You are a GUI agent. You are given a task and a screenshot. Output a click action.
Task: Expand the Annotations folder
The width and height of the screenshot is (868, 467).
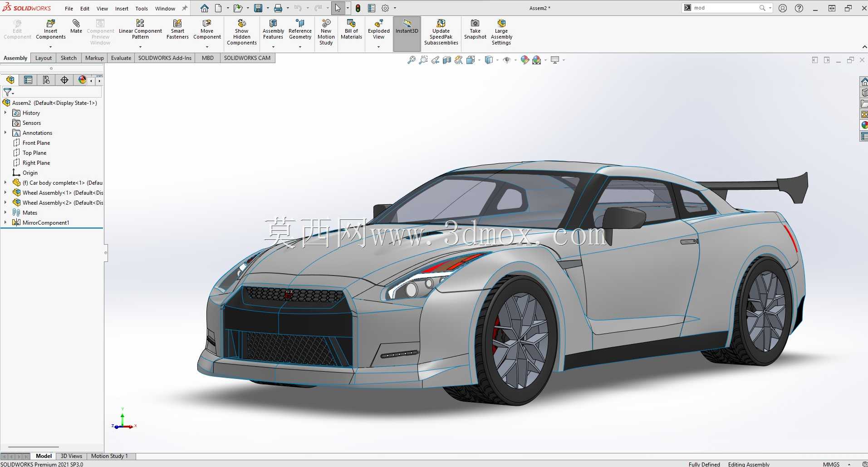[x=5, y=133]
